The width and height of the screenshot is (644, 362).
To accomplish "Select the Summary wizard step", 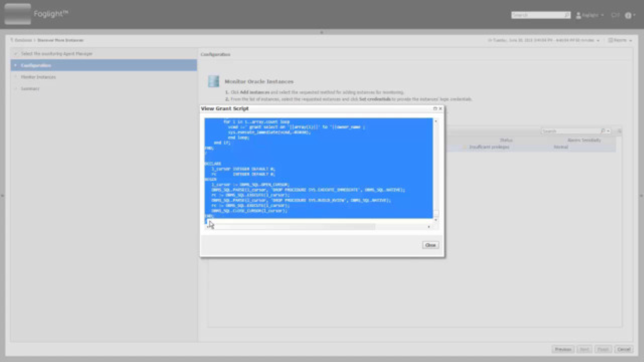I will click(30, 88).
